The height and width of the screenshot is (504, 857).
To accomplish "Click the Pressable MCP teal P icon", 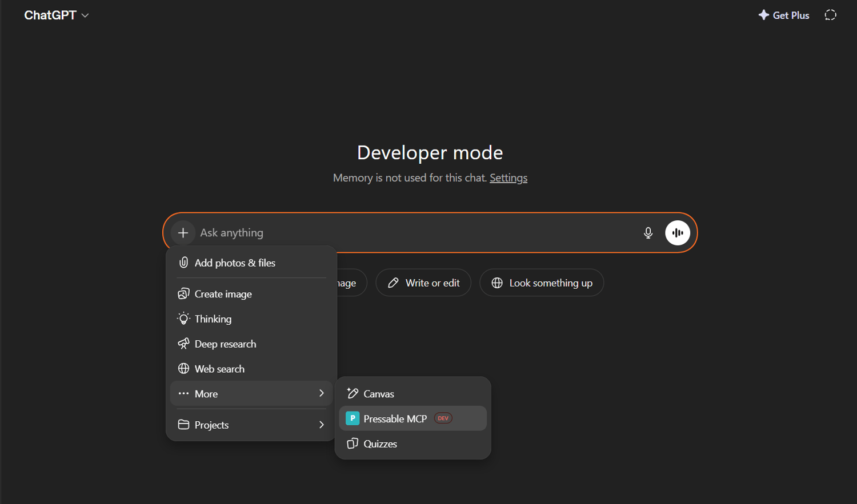I will pyautogui.click(x=353, y=418).
